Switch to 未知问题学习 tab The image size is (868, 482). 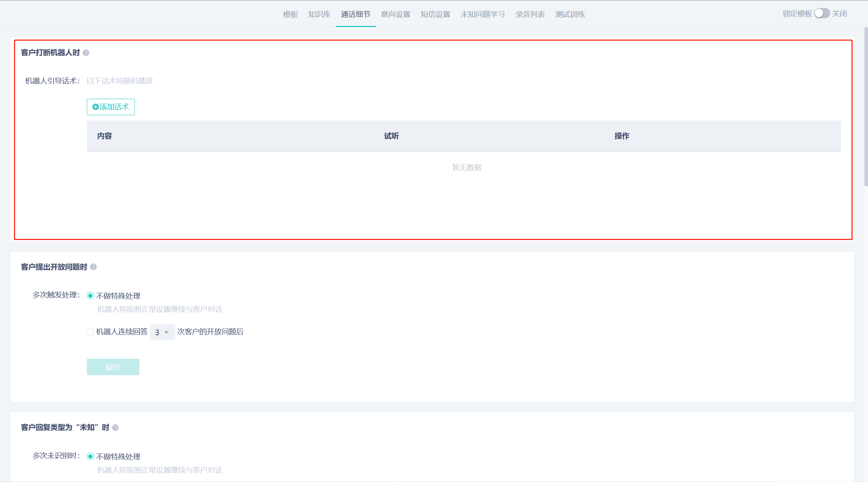[483, 14]
